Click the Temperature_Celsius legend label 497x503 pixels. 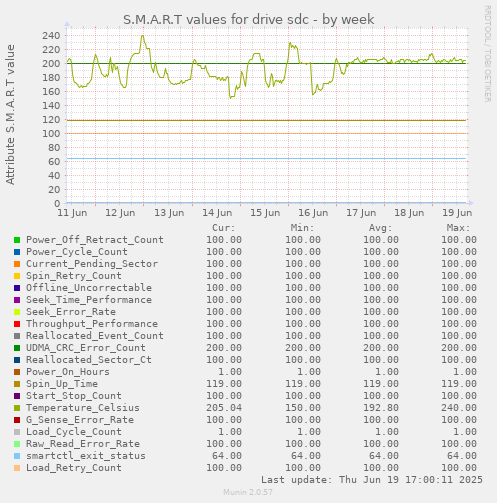(83, 408)
